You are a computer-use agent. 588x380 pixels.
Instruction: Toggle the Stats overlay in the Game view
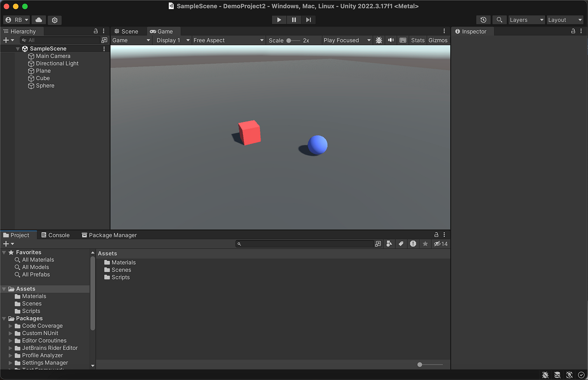417,40
